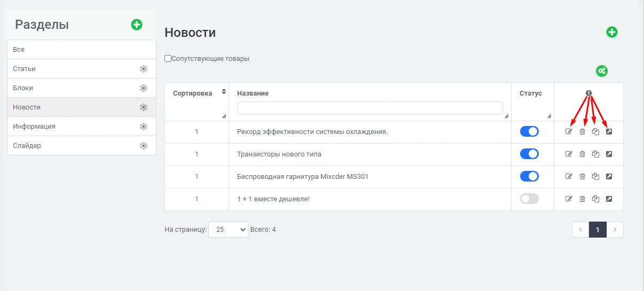Edit the Транзисторы нового типа entry
The image size is (644, 291).
569,154
